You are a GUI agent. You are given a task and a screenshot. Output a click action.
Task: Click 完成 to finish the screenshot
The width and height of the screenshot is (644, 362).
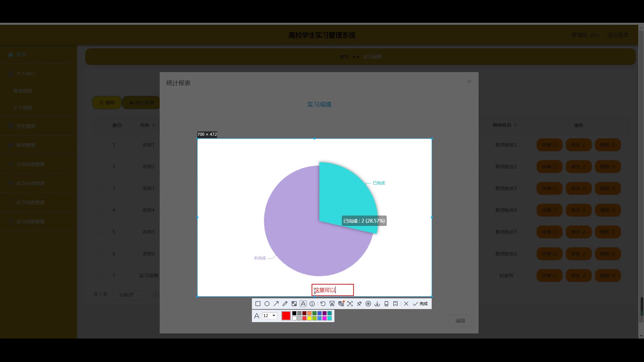[x=420, y=304]
